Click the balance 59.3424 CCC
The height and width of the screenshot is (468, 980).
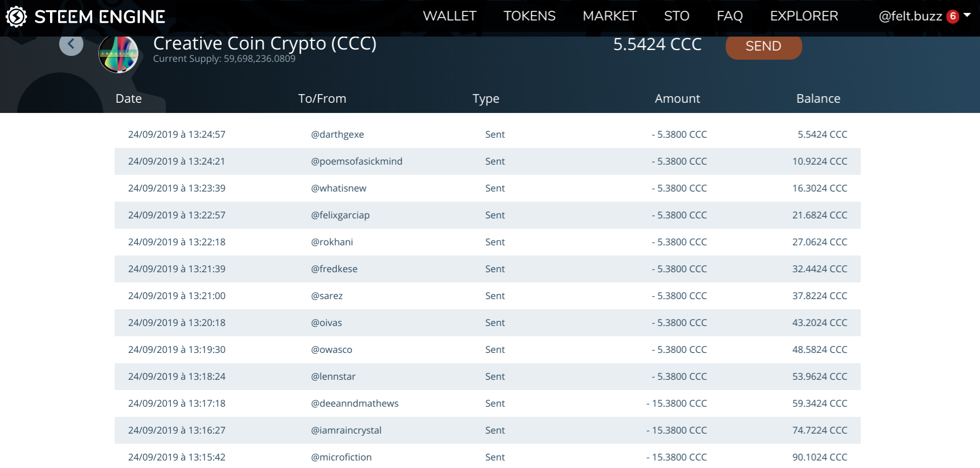[820, 403]
